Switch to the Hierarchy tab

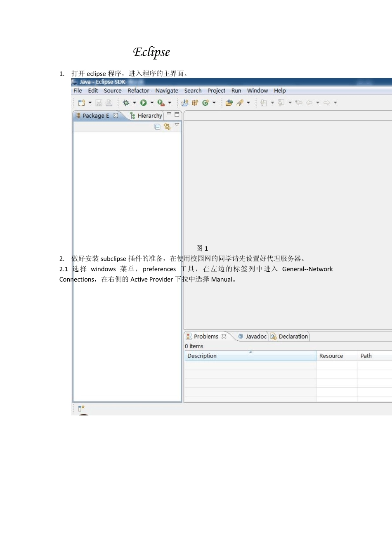pos(146,116)
